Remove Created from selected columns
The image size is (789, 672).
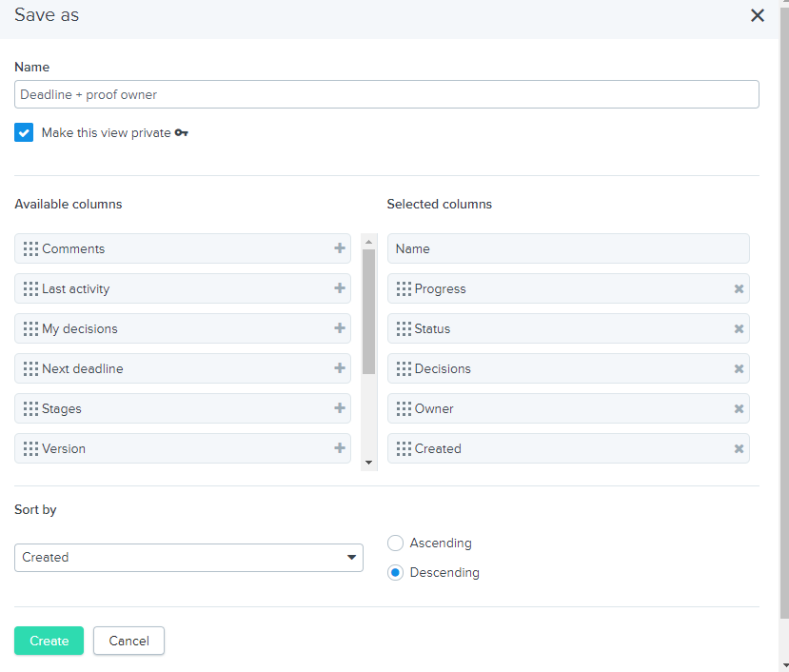pyautogui.click(x=739, y=448)
